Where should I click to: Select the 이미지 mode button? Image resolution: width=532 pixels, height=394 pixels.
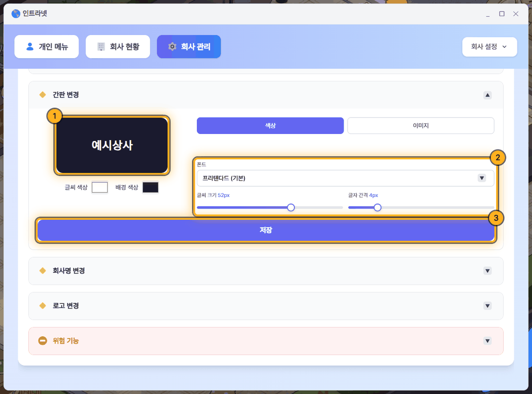point(421,126)
